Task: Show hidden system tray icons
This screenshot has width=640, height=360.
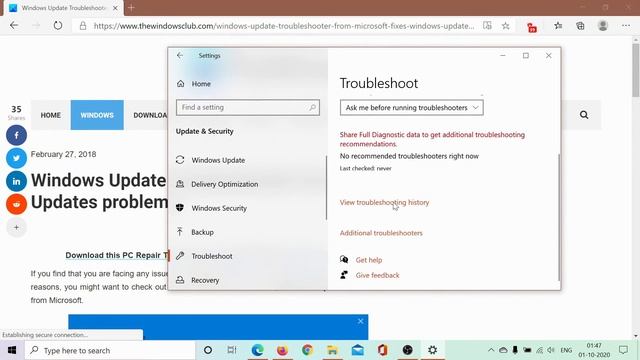Action: pyautogui.click(x=491, y=350)
